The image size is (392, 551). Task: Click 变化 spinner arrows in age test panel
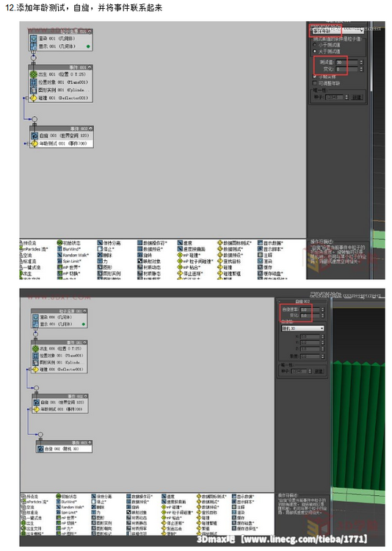pos(361,69)
